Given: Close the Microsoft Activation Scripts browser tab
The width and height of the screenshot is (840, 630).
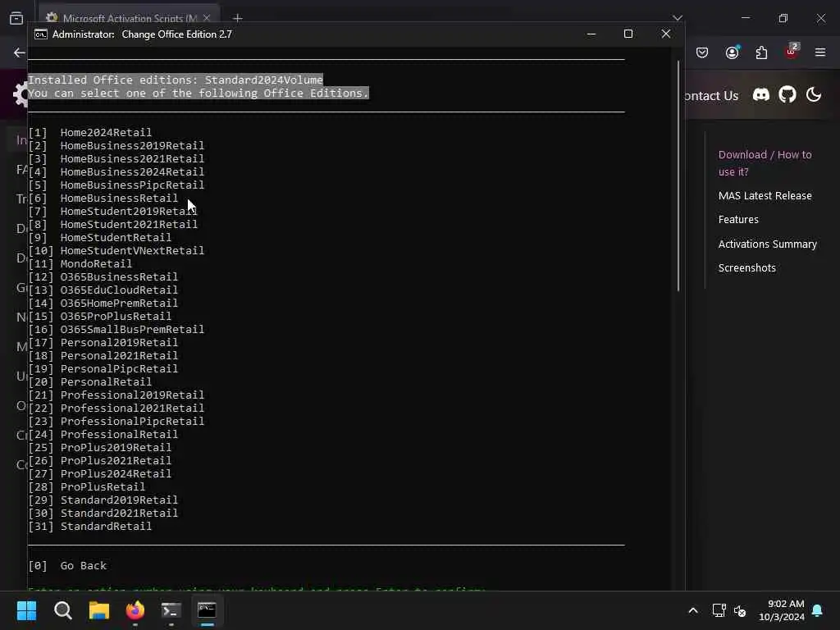Looking at the screenshot, I should pyautogui.click(x=206, y=18).
